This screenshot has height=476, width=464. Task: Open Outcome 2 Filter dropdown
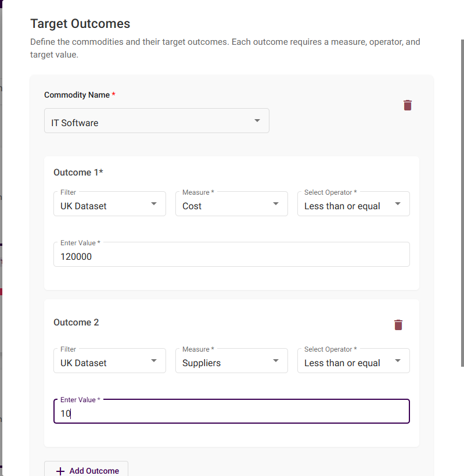110,361
